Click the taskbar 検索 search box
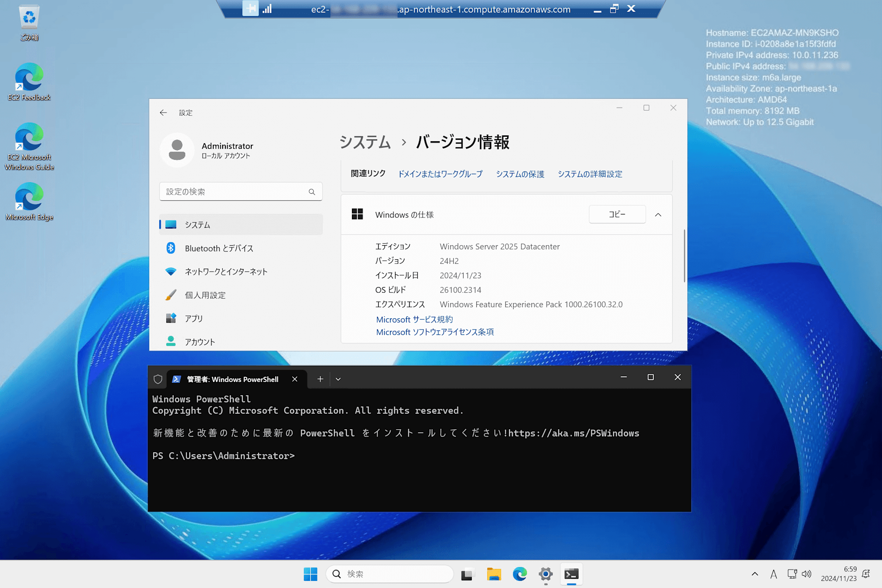 coord(390,574)
